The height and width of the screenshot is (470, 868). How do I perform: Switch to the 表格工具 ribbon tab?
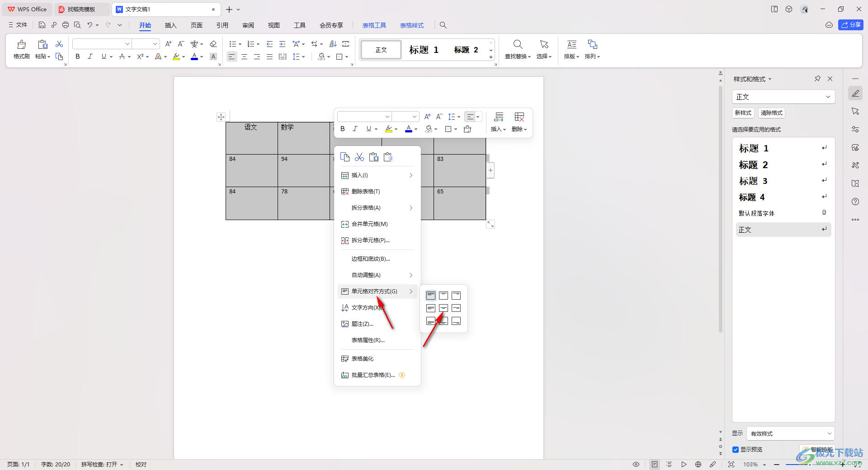pos(374,25)
